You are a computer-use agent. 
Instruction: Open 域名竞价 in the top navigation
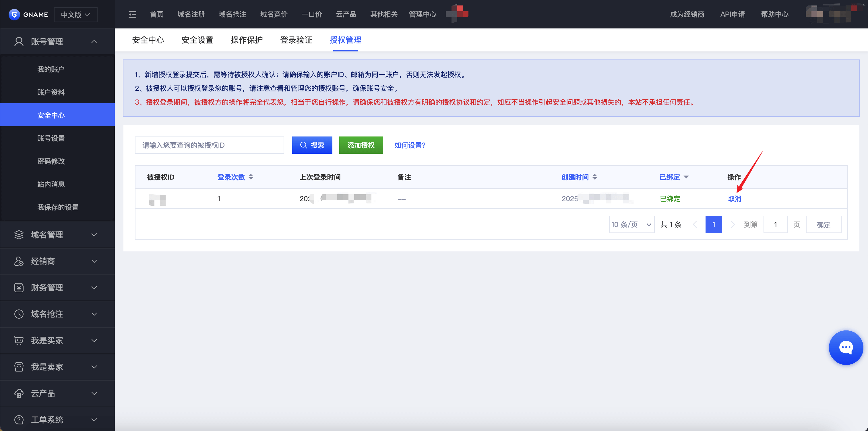pyautogui.click(x=274, y=14)
